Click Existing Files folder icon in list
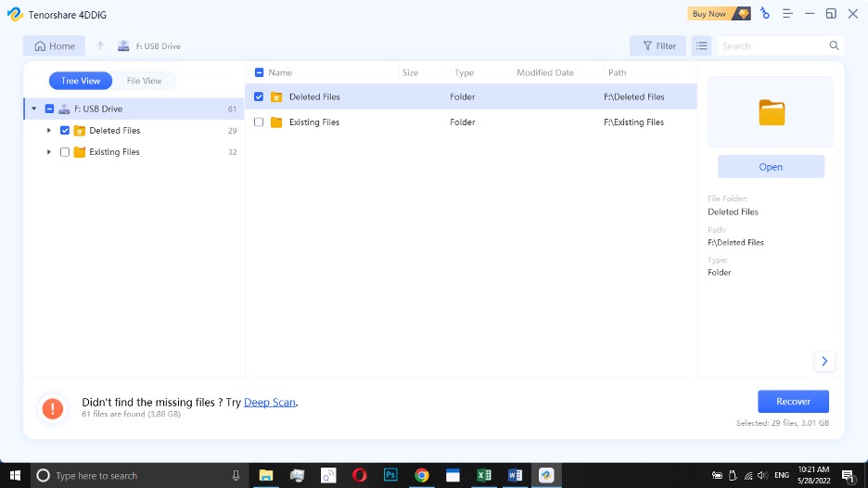 pyautogui.click(x=276, y=122)
